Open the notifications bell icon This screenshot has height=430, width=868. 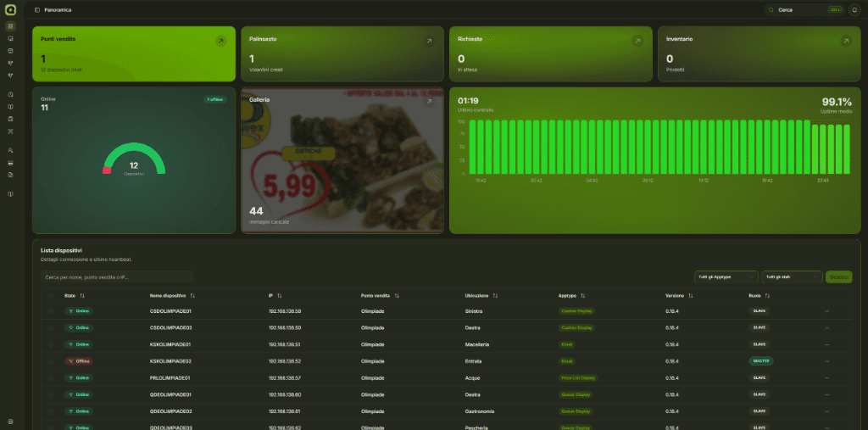(x=854, y=10)
